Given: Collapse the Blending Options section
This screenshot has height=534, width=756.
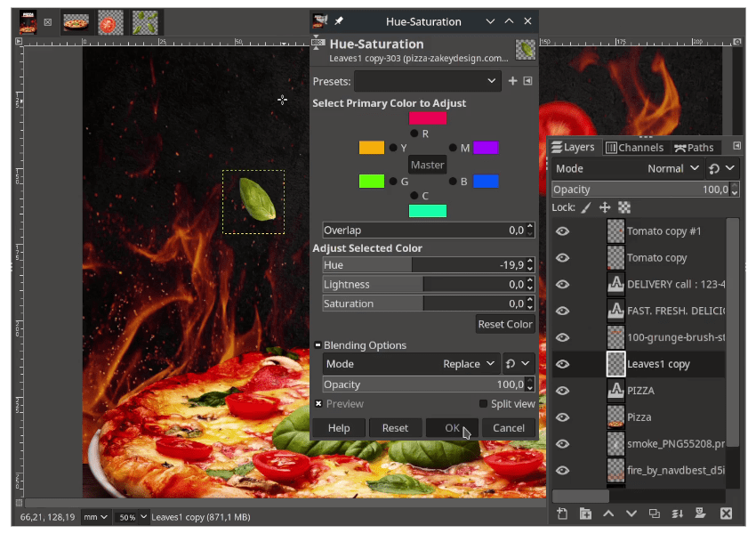Looking at the screenshot, I should 318,345.
